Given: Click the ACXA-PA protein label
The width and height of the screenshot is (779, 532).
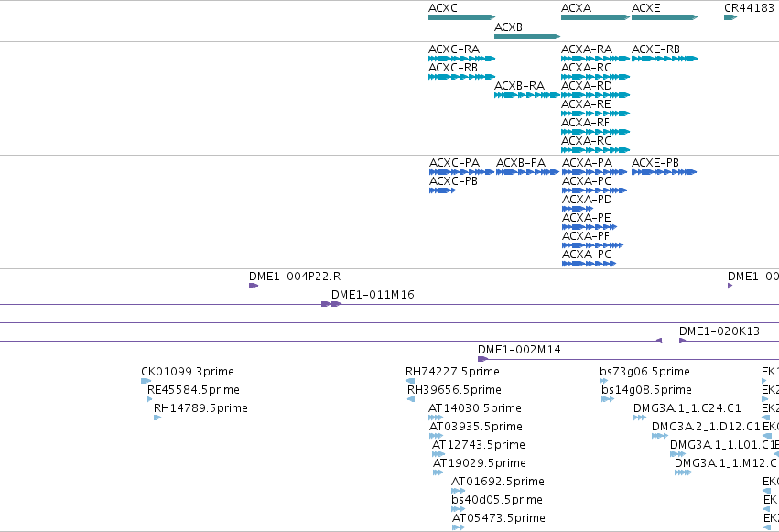Looking at the screenshot, I should (x=587, y=163).
